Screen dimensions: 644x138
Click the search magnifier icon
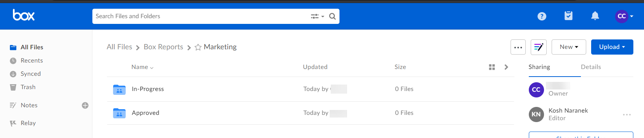[x=332, y=16]
